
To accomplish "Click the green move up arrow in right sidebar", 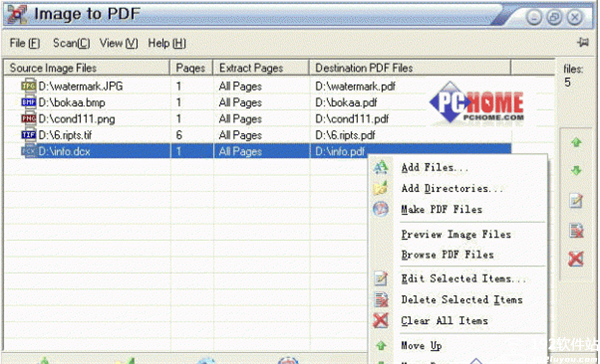I will (x=576, y=143).
